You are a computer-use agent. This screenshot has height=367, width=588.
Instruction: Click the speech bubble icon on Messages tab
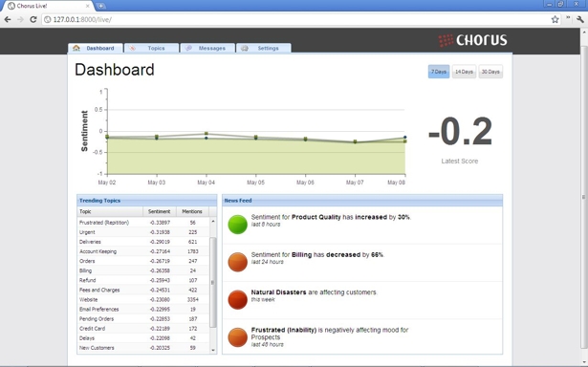(188, 48)
